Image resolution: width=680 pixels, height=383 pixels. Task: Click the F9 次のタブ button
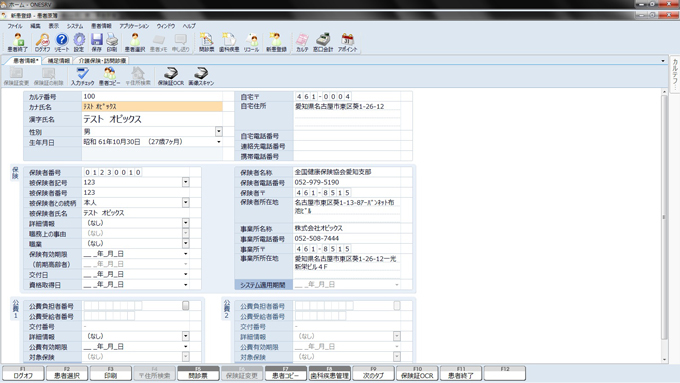pos(373,373)
